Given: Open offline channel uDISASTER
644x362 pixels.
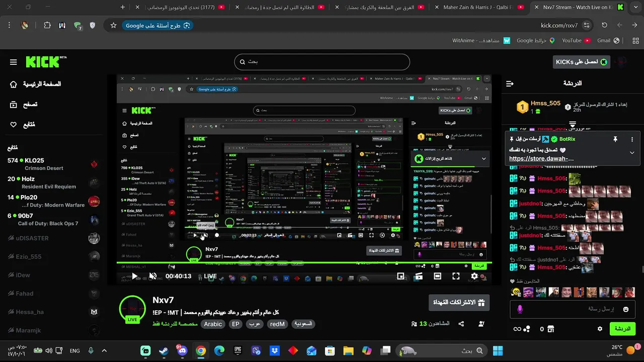Looking at the screenshot, I should coord(53,238).
